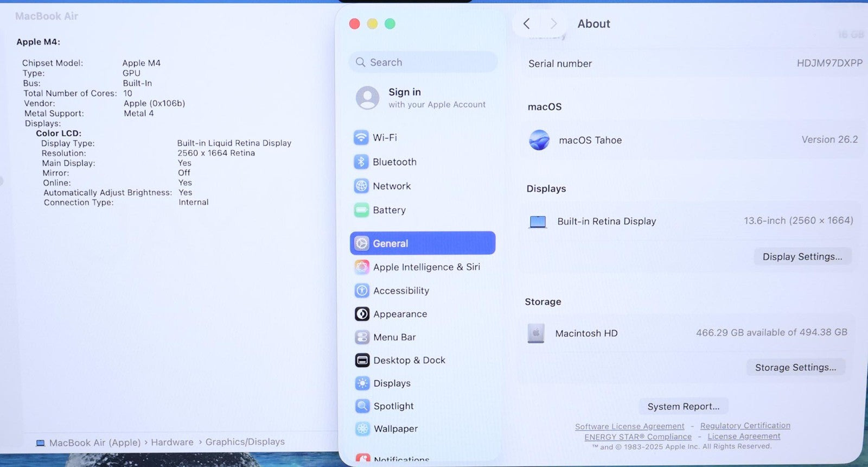The image size is (868, 467).
Task: Open Bluetooth settings via its icon
Action: [361, 162]
